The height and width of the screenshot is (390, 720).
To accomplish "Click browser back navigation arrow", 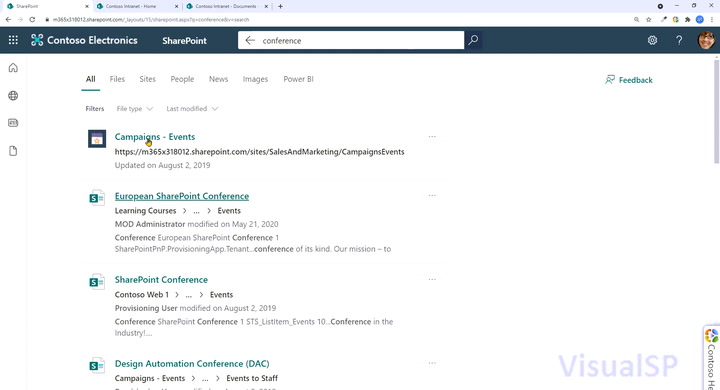I will point(8,20).
